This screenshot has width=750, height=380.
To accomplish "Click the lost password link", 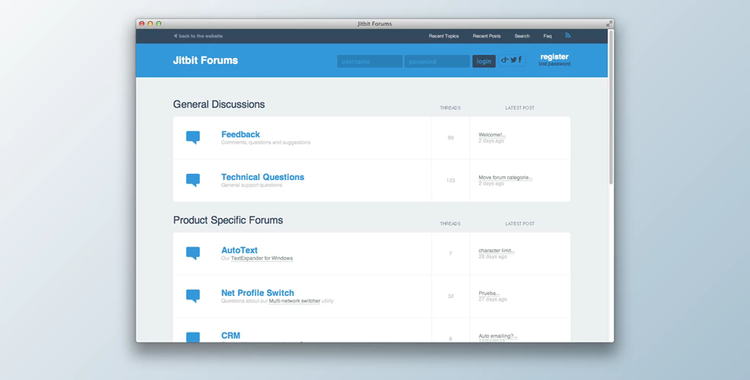I will (554, 64).
